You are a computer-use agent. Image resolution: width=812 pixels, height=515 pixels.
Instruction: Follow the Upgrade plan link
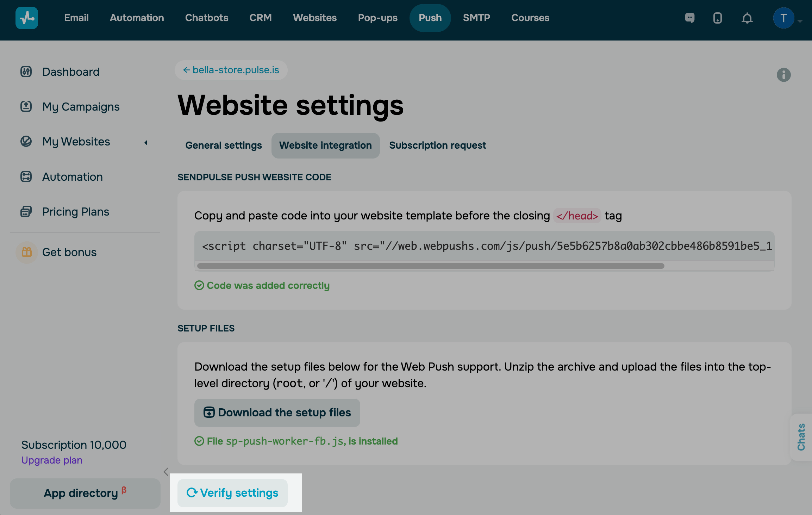tap(52, 460)
